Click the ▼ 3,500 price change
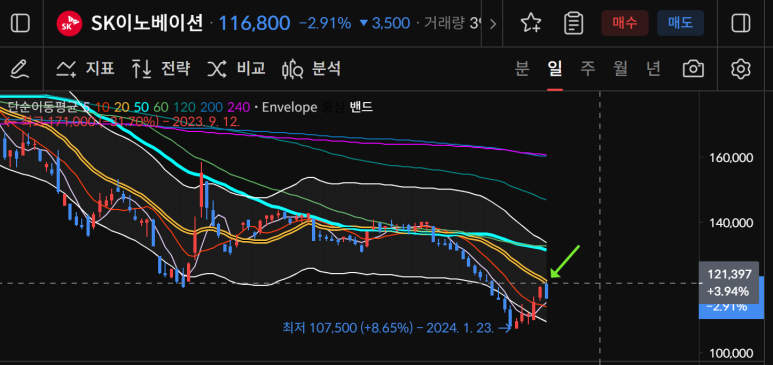 385,23
